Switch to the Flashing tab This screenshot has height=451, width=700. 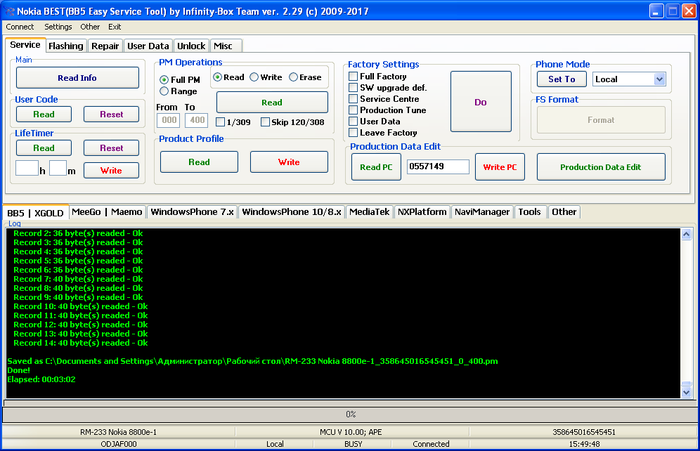pos(66,46)
